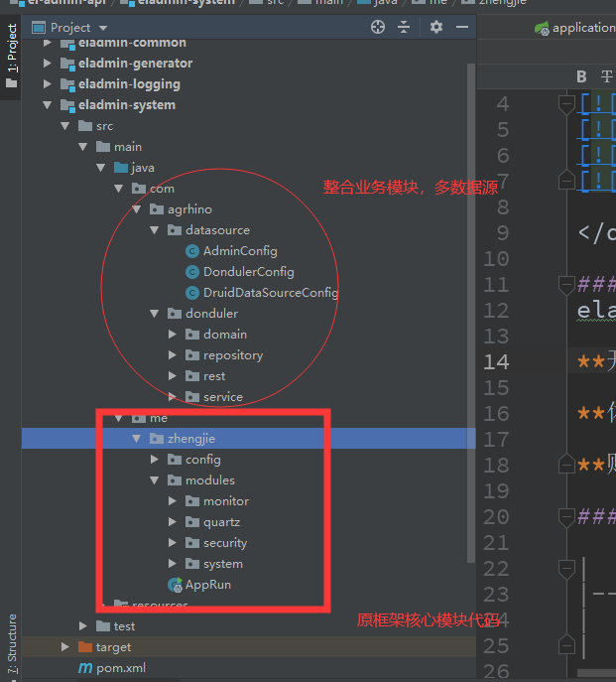
Task: Select the AdminConfig class
Action: point(240,251)
